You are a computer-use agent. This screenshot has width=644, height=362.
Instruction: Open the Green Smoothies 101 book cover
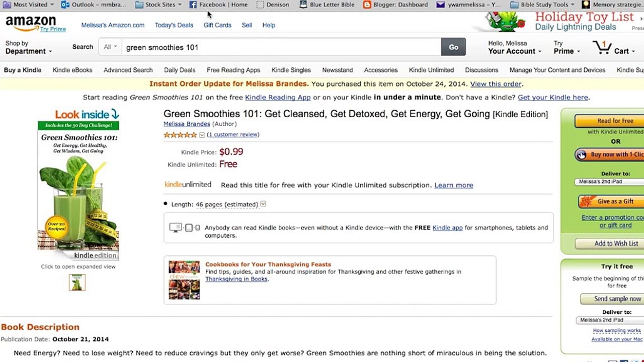click(78, 190)
